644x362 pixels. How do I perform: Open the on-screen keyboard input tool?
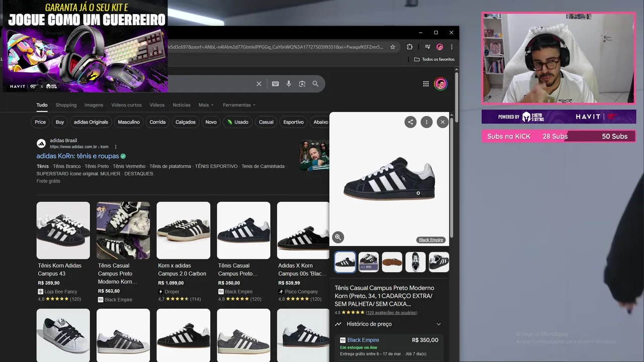tap(275, 84)
